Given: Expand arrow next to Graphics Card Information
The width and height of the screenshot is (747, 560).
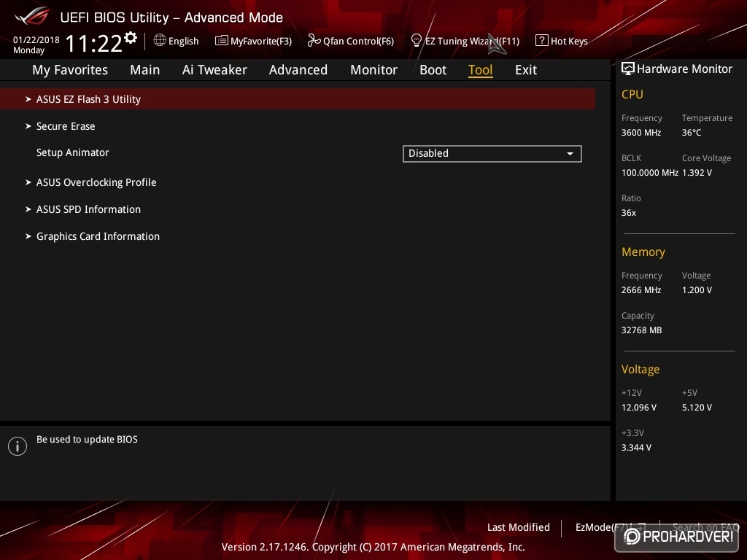Looking at the screenshot, I should pyautogui.click(x=28, y=237).
